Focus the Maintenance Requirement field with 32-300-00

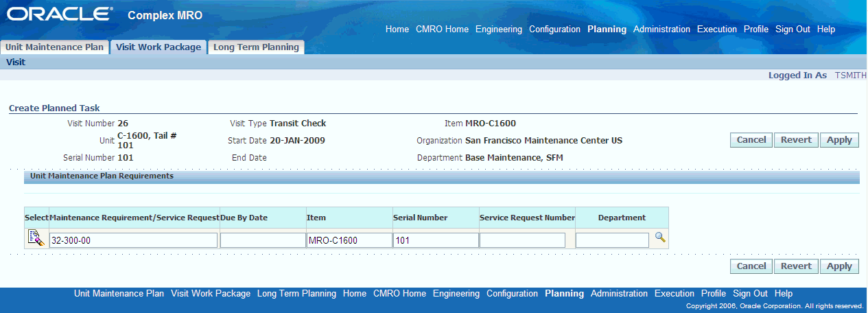134,240
